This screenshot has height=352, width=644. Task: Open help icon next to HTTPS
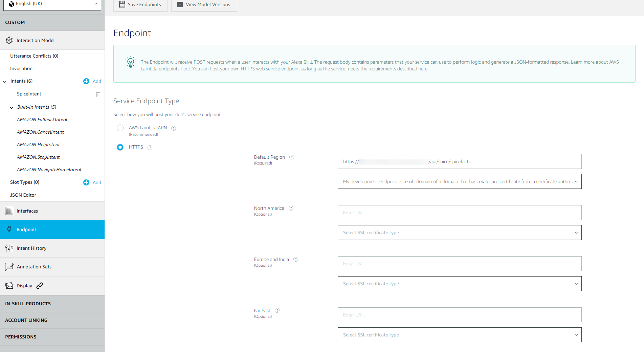[150, 147]
